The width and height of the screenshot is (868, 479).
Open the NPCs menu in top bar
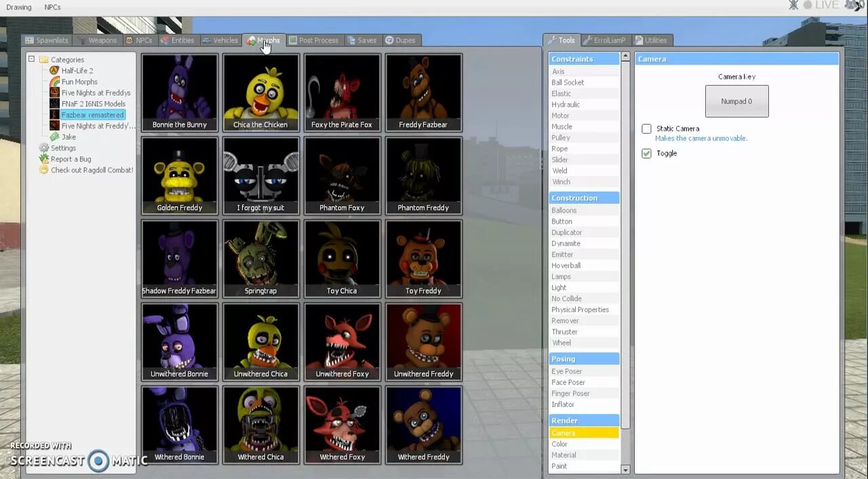[x=52, y=7]
